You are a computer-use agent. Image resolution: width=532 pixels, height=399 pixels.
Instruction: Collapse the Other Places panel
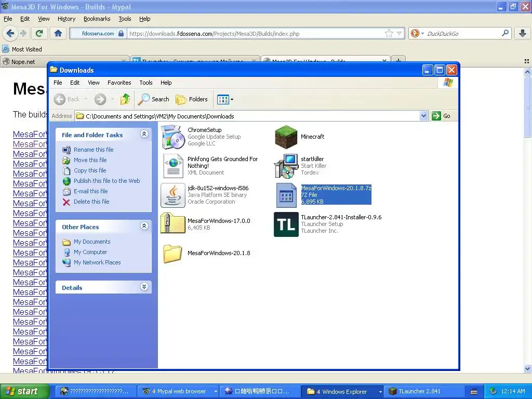tap(144, 226)
